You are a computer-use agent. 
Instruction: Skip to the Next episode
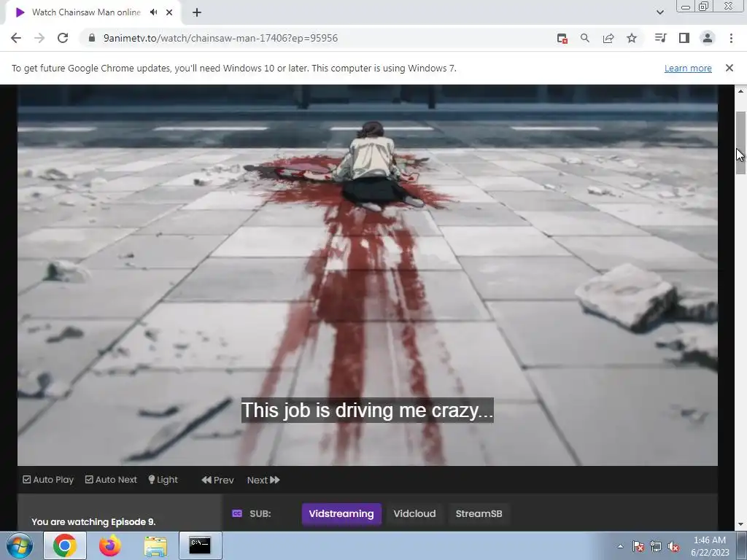[x=263, y=480]
